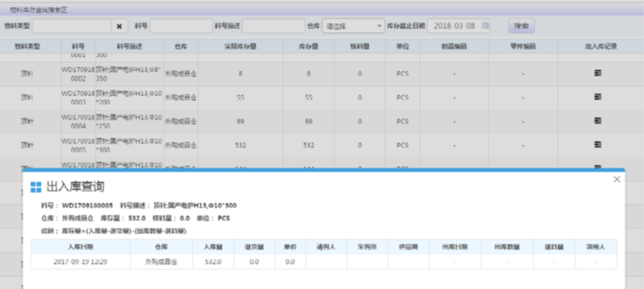Open stock record icon for row WD1709180003
This screenshot has width=644, height=289.
click(598, 97)
